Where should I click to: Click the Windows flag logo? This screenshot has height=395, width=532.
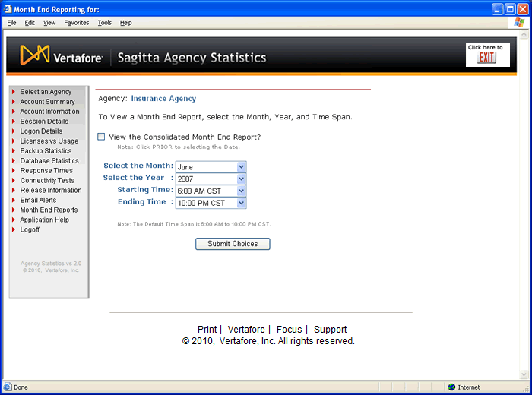click(519, 23)
